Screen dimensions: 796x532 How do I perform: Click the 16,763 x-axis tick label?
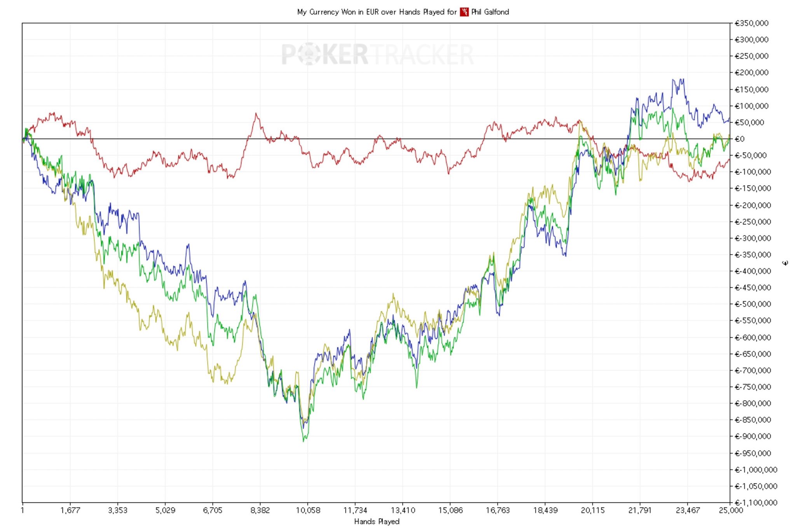[x=497, y=510]
